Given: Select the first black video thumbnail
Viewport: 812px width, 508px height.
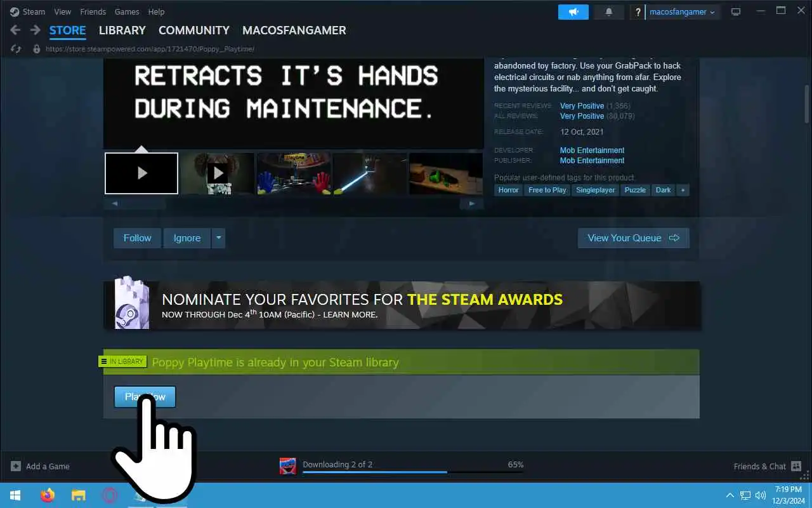Looking at the screenshot, I should pos(141,173).
